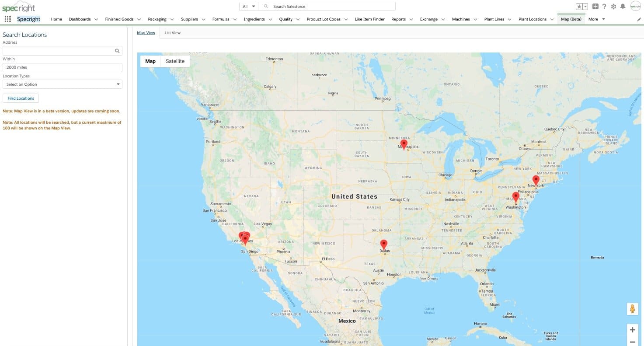Expand the Suppliers menu chevron
Screen dimensions: 644x346
[203, 19]
